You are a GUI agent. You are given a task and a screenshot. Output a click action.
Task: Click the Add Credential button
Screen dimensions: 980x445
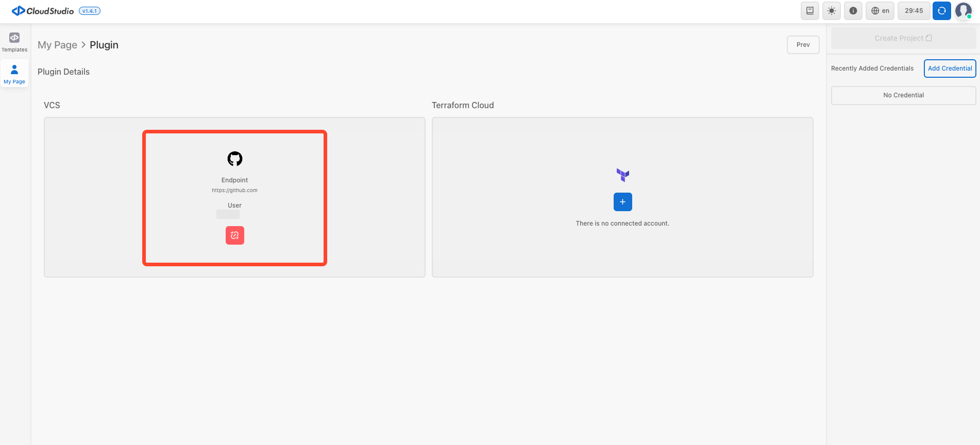(950, 69)
